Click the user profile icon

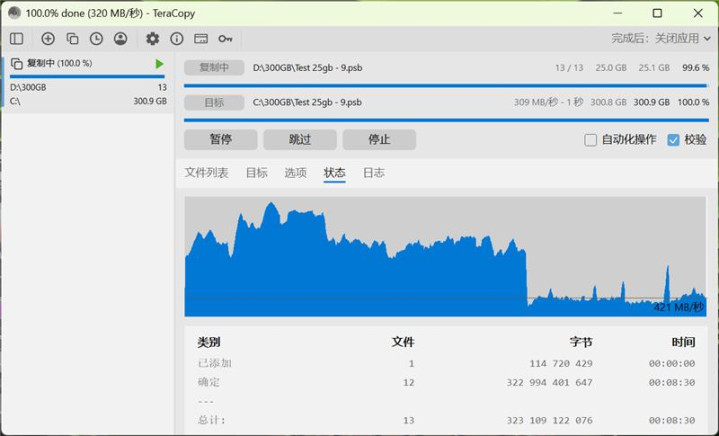click(x=120, y=39)
